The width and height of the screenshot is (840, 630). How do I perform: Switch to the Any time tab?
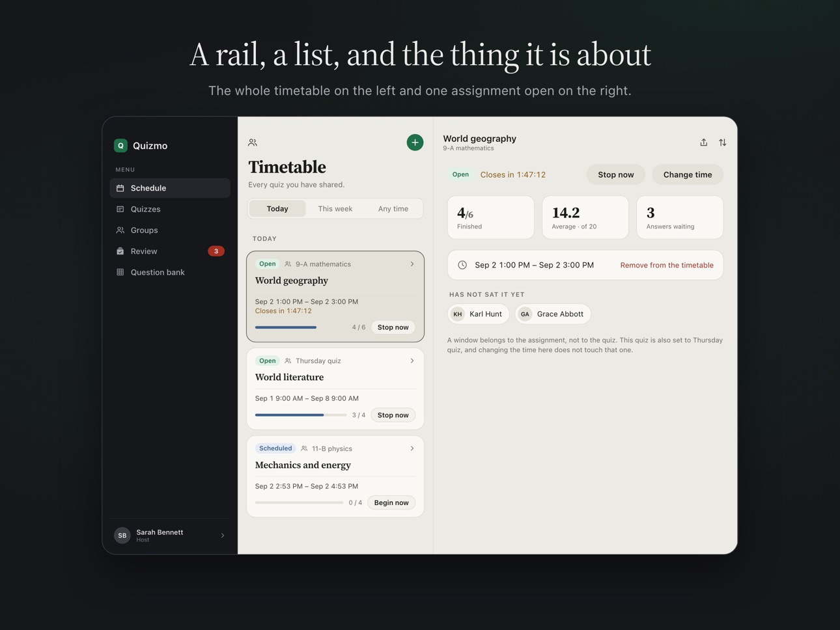(x=393, y=209)
